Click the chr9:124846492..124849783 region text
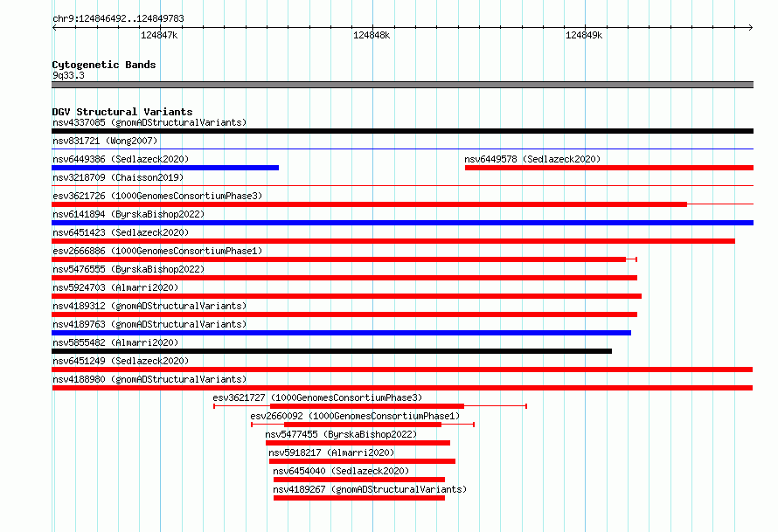 coord(118,19)
